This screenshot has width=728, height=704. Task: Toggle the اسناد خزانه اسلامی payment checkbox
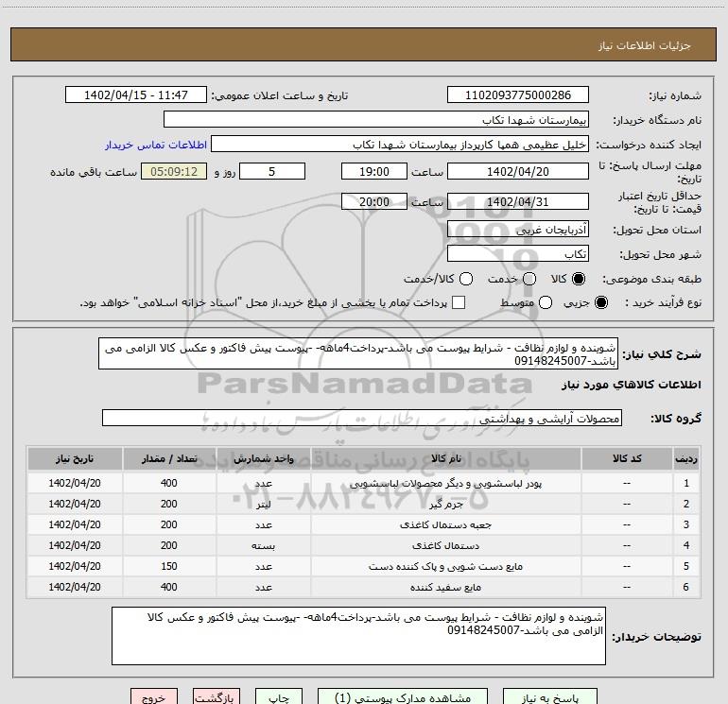tap(459, 302)
